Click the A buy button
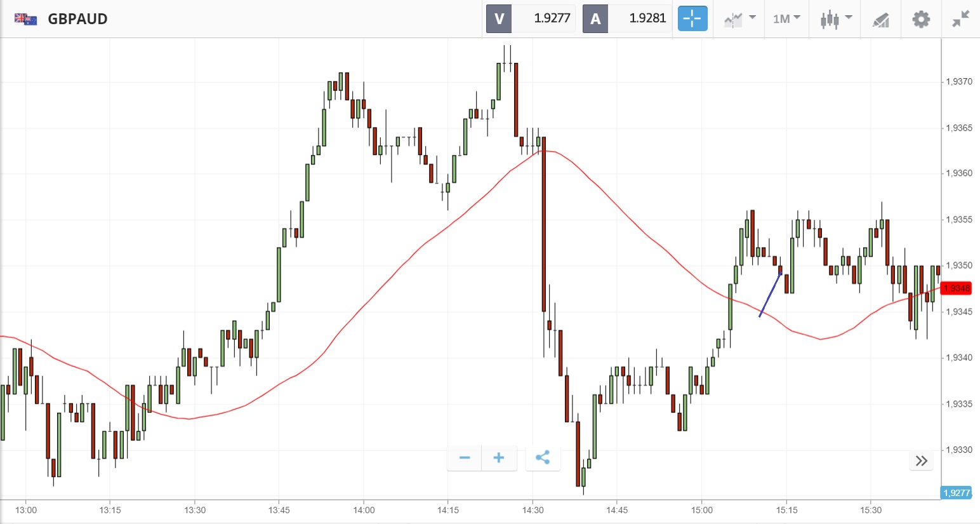 [595, 18]
